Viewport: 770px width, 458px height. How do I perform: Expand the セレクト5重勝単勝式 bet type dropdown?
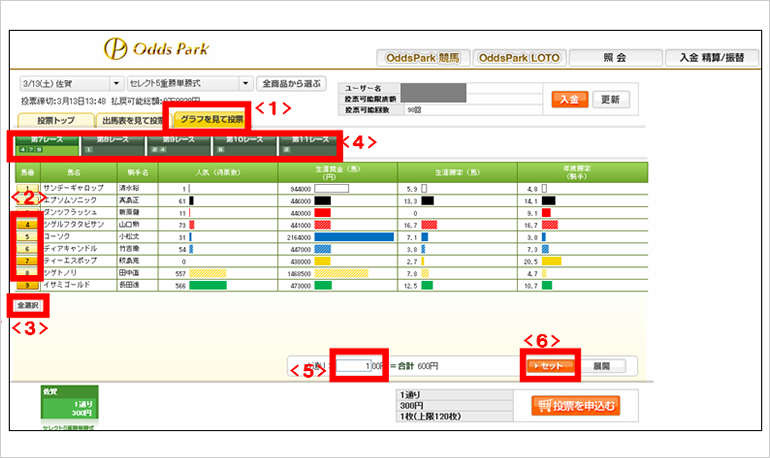click(190, 83)
